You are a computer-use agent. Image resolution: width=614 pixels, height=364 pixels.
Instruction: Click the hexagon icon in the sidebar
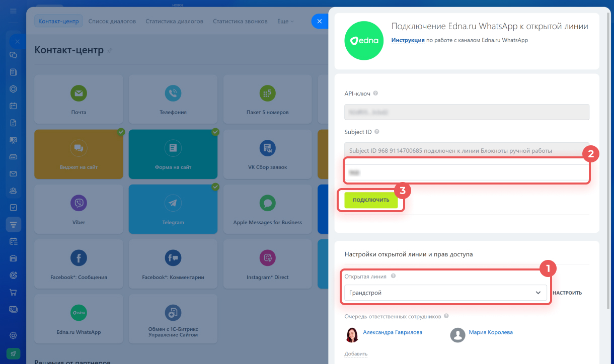point(14,89)
